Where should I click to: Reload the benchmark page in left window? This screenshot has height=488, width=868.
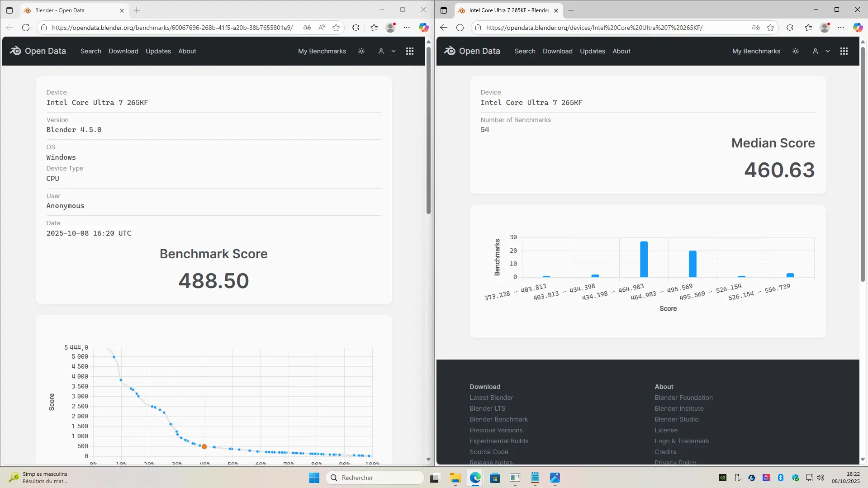[26, 28]
